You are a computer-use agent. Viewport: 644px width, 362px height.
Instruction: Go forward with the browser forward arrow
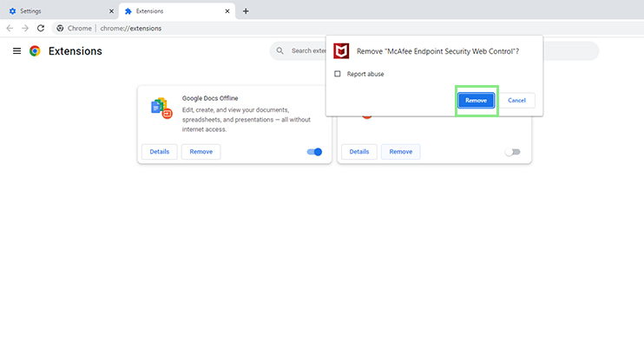pos(25,28)
